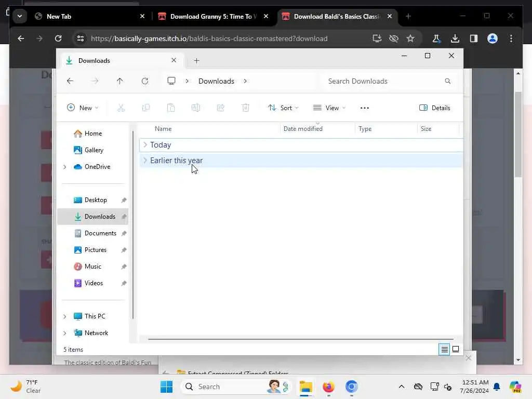Switch to large thumbnails view icon in status bar
The image size is (532, 399).
coord(456,349)
